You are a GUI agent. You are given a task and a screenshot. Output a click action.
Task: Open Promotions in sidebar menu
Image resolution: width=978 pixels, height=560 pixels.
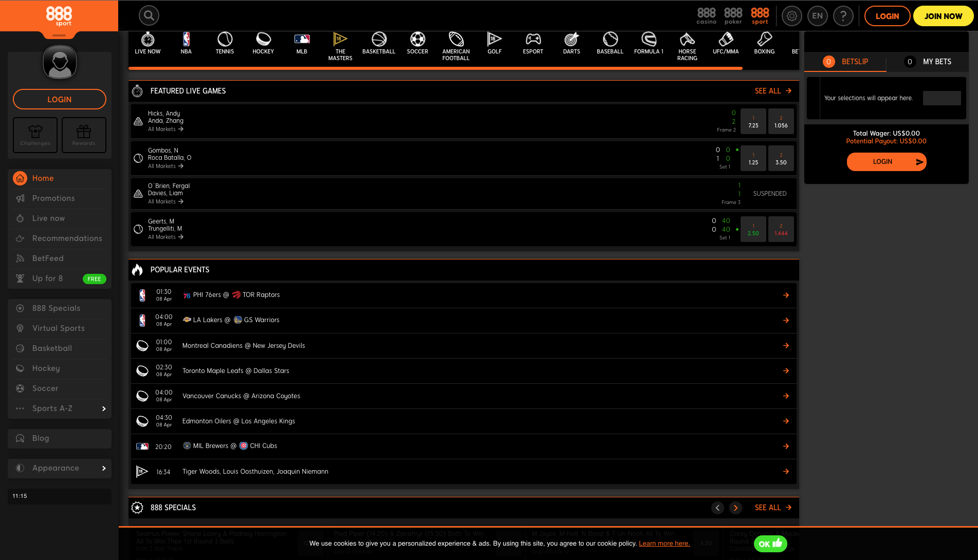pos(60,198)
